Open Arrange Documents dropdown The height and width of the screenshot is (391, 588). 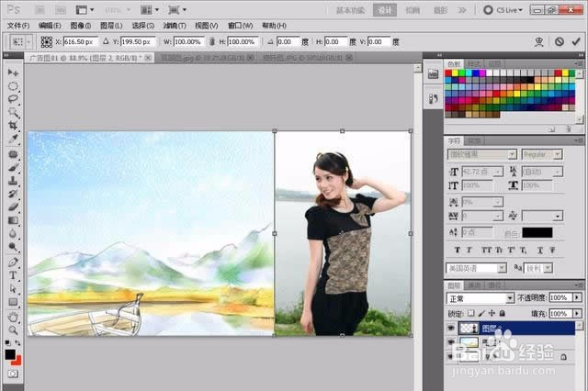[149, 10]
